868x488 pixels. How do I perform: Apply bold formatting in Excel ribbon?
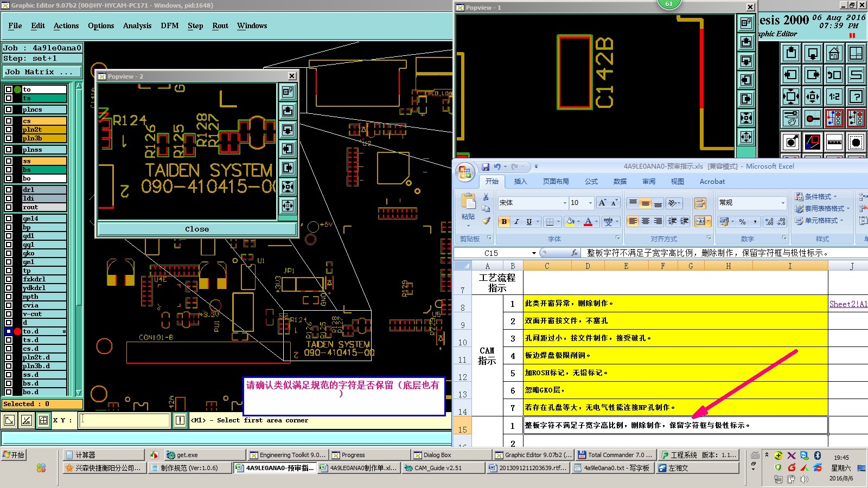pyautogui.click(x=505, y=221)
